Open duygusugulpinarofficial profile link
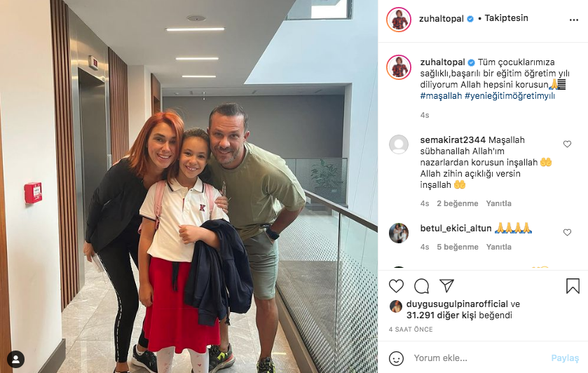The height and width of the screenshot is (373, 588). point(457,304)
